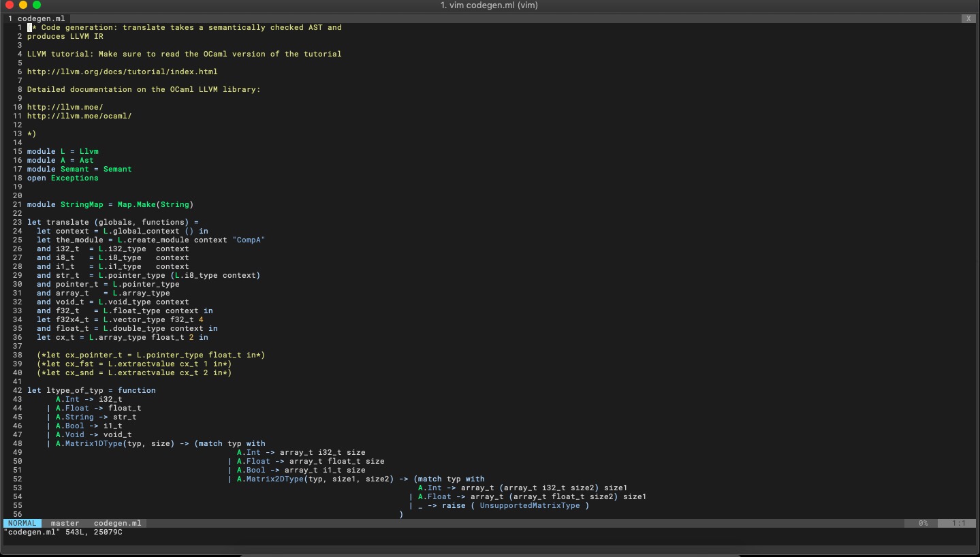The width and height of the screenshot is (980, 557).
Task: Click "UnsupportedMatrixType" in the raise expression
Action: pos(529,505)
